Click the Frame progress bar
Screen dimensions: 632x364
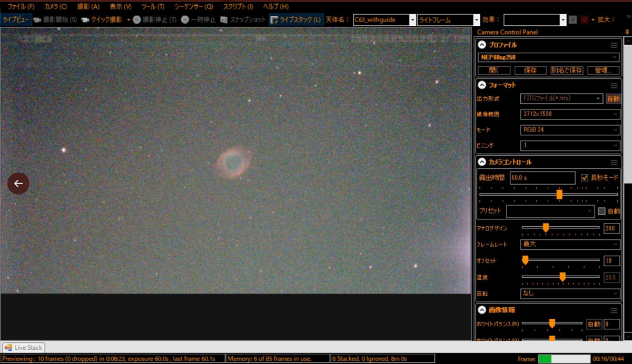point(564,359)
